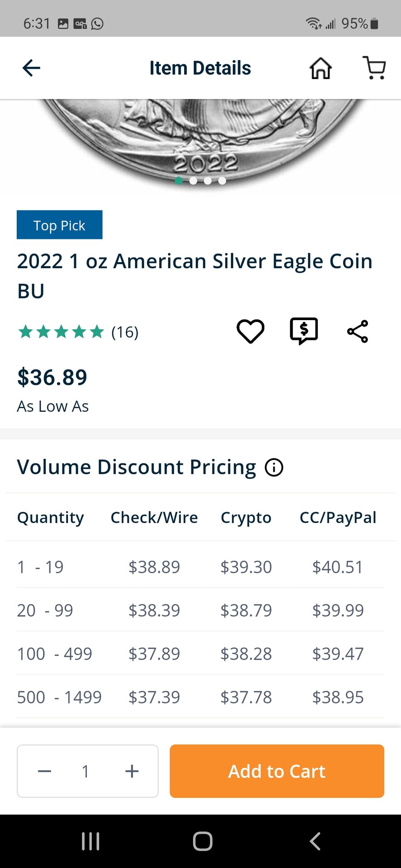Image resolution: width=401 pixels, height=868 pixels.
Task: Tap the Top Pick badge
Action: tap(59, 225)
